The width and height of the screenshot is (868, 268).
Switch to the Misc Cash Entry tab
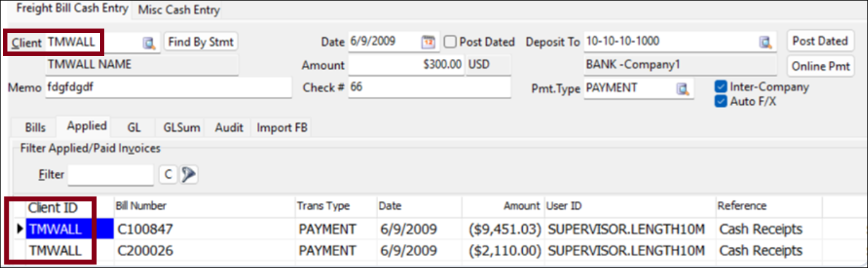(x=179, y=10)
